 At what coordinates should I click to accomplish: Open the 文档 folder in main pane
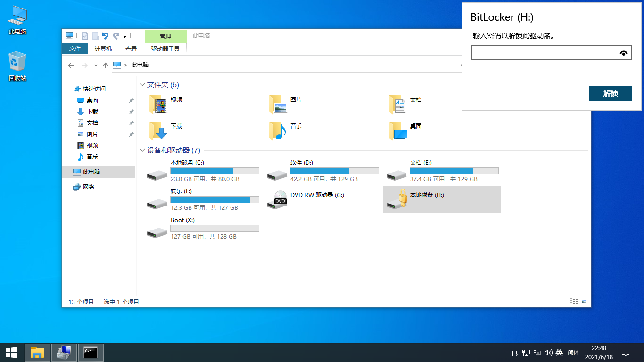point(405,104)
